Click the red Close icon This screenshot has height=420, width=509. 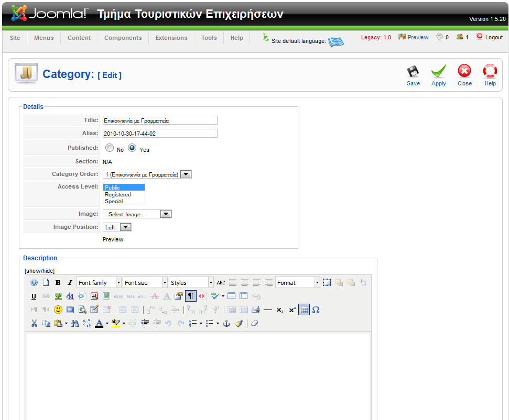tap(464, 71)
